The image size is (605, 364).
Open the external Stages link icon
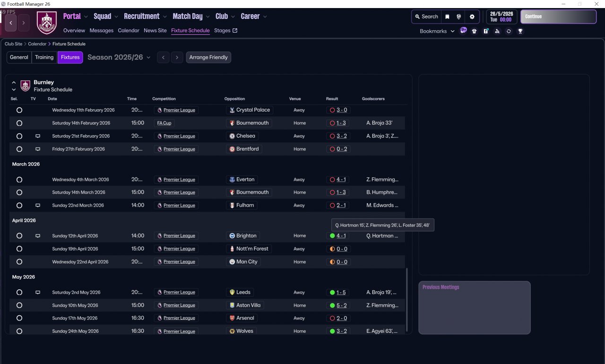(x=235, y=31)
